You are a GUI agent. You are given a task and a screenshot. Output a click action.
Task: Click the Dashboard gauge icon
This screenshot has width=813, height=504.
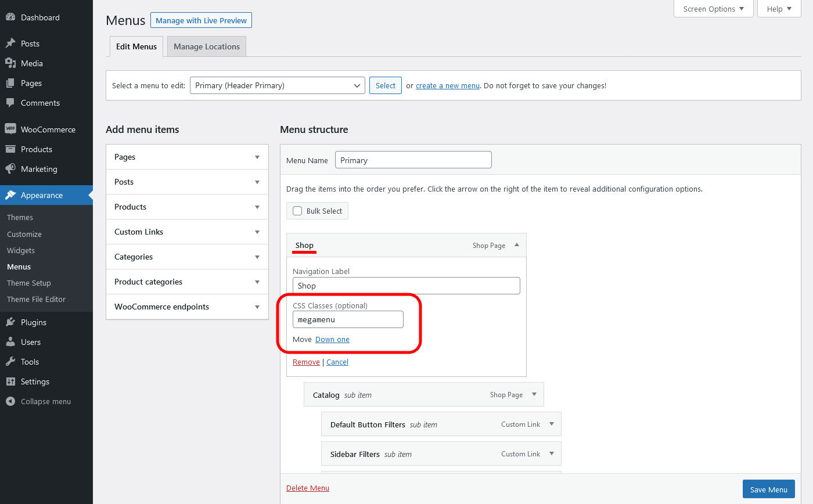point(10,17)
